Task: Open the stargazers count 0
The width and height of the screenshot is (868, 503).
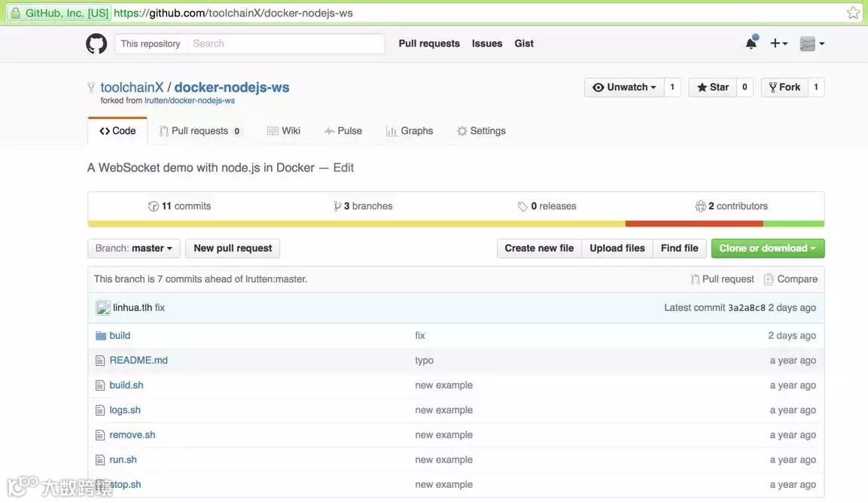Action: (745, 87)
